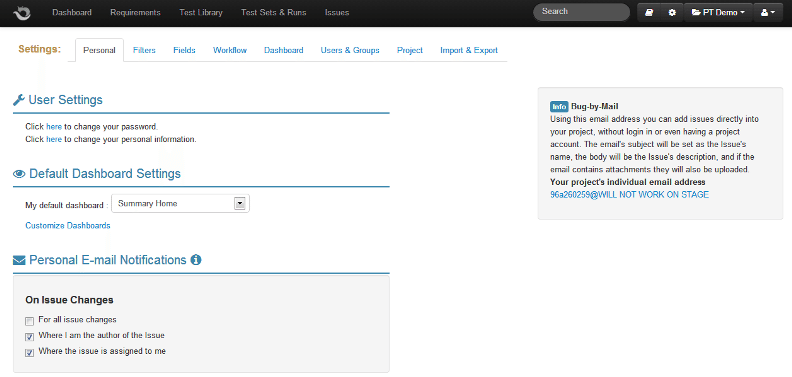Expand the PT Demo project dropdown
The height and width of the screenshot is (377, 792).
[718, 13]
